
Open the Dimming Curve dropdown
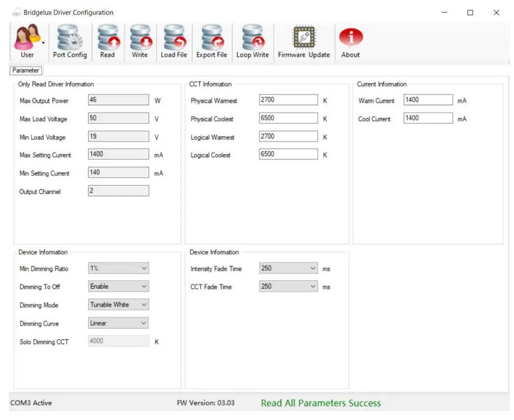144,323
